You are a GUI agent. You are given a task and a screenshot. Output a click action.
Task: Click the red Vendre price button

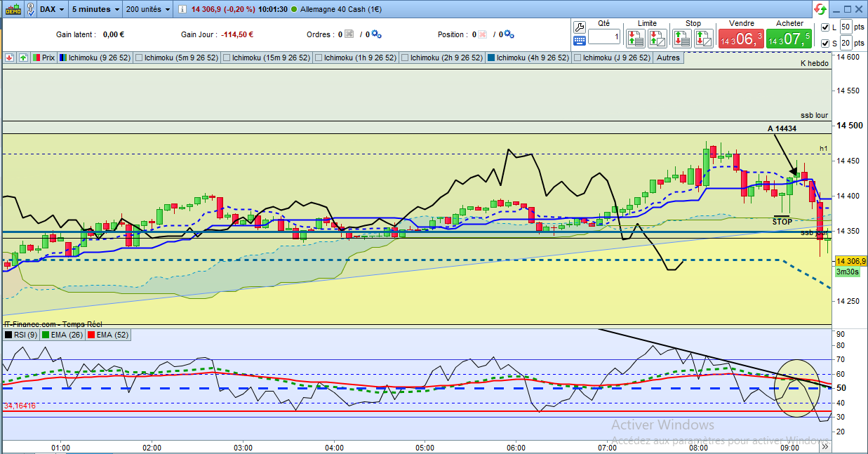(740, 39)
